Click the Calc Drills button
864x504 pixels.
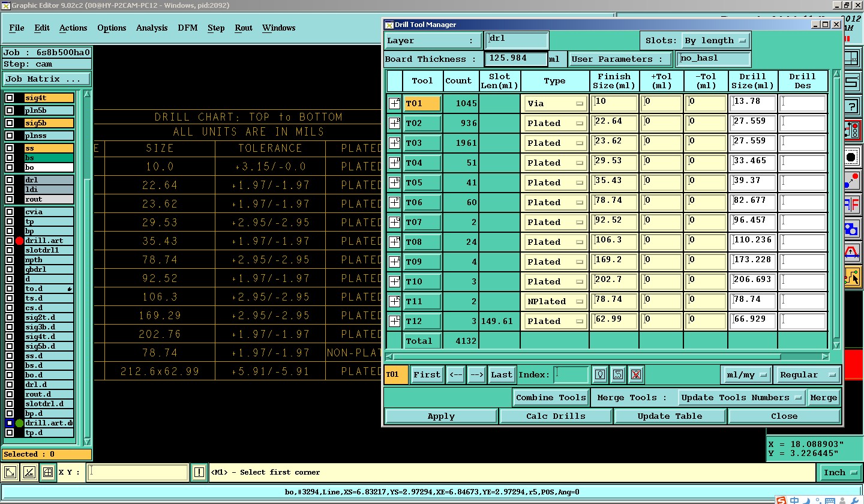pos(556,416)
